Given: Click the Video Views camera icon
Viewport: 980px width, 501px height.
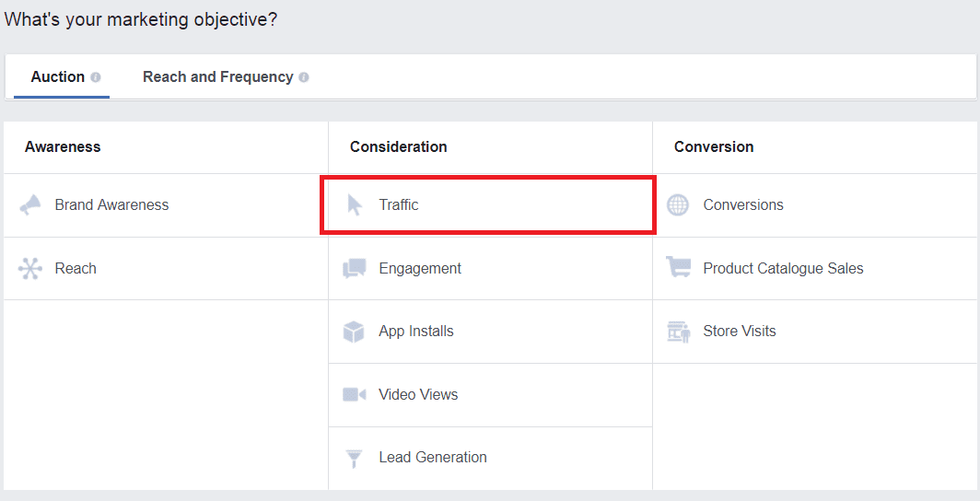Looking at the screenshot, I should pyautogui.click(x=355, y=395).
